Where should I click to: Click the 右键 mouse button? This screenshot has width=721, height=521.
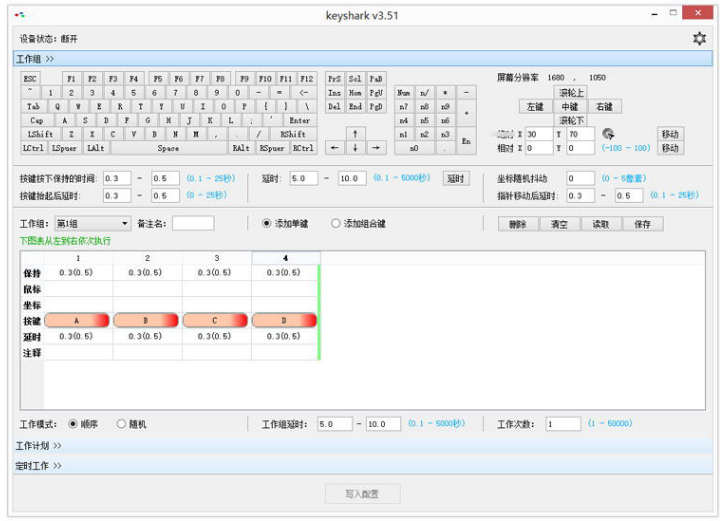click(x=604, y=107)
